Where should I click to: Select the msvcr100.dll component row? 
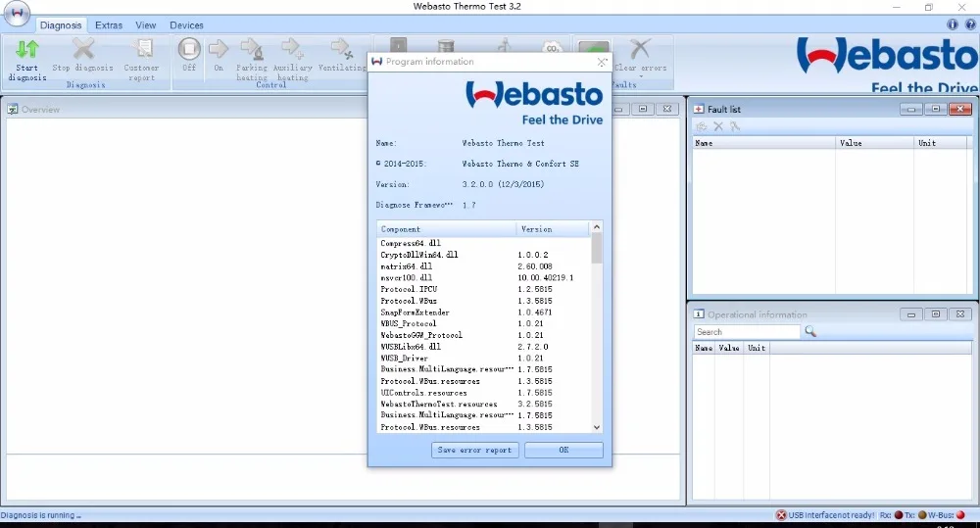[484, 277]
